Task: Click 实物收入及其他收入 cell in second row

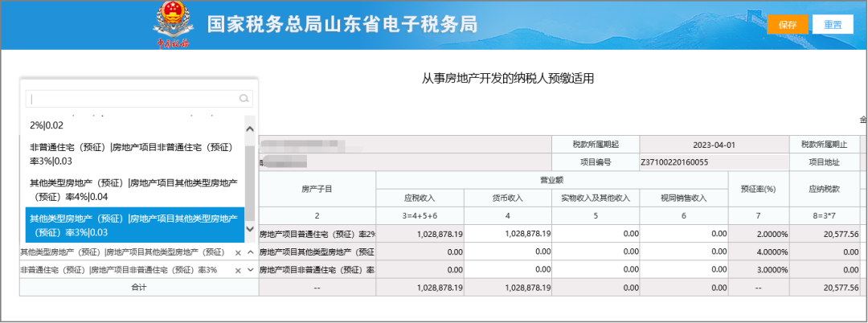Action: [x=596, y=251]
